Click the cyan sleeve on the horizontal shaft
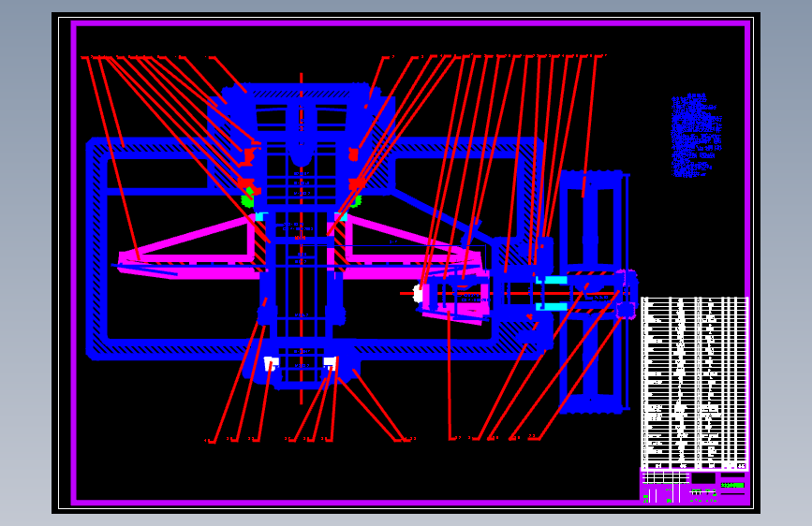 pos(552,294)
